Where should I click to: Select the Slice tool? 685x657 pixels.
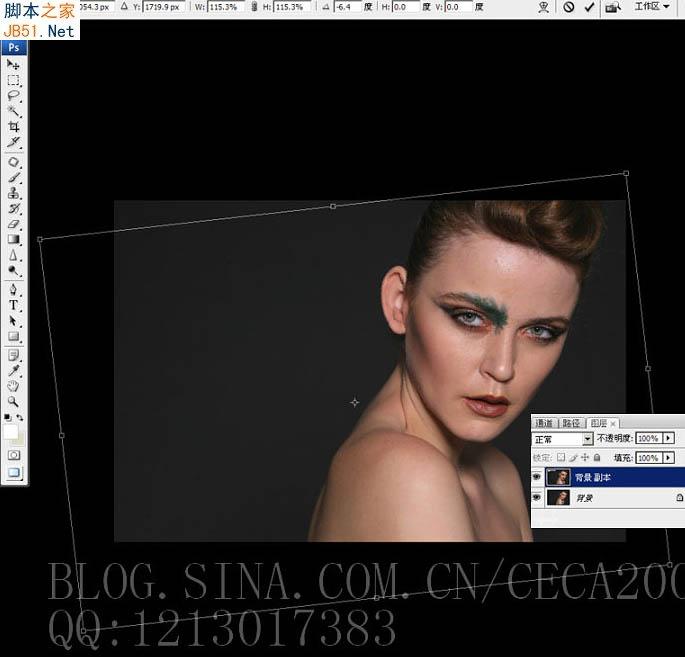point(13,142)
